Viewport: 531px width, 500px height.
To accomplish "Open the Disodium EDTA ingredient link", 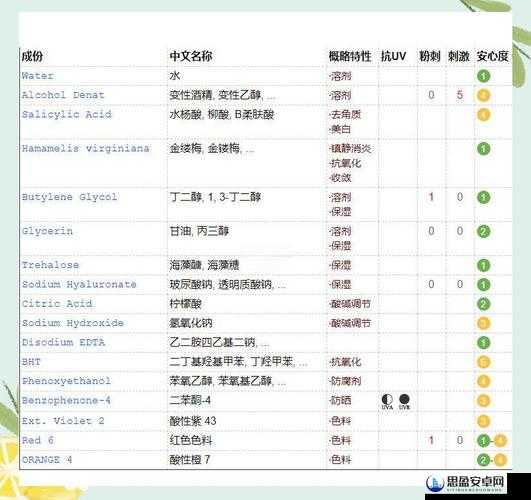I will tap(63, 342).
